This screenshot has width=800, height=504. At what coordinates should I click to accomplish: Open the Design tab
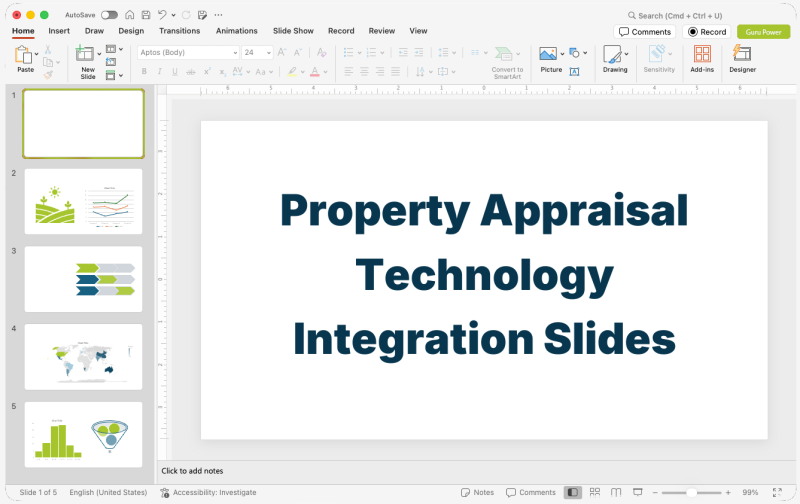(x=131, y=31)
